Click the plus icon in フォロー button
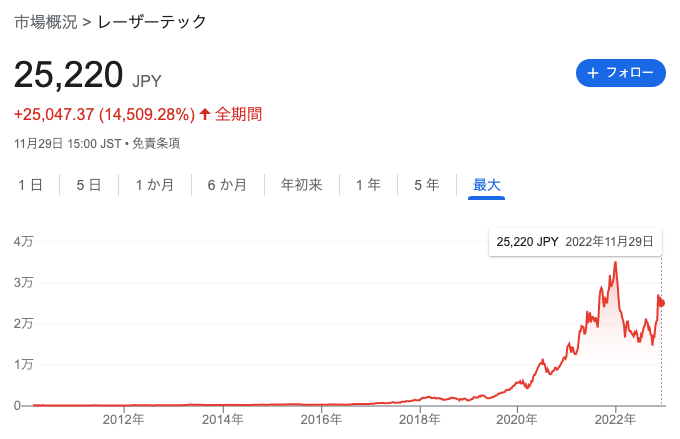The height and width of the screenshot is (439, 680). (x=592, y=73)
